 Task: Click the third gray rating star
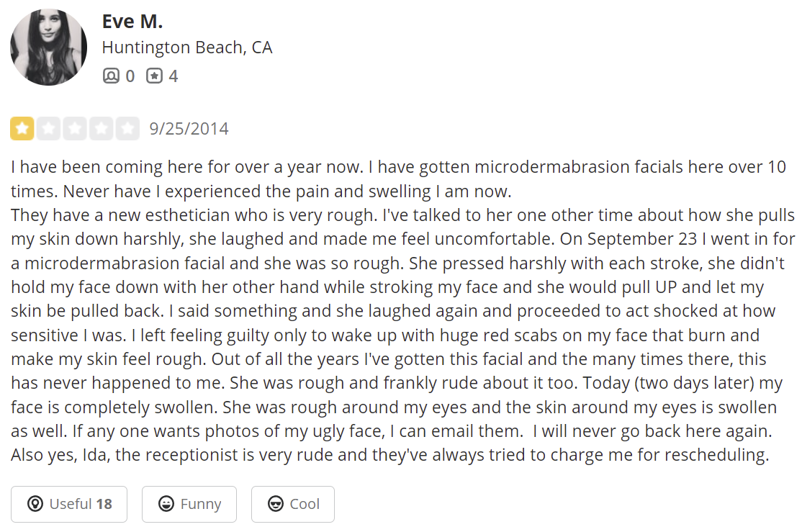pyautogui.click(x=75, y=128)
